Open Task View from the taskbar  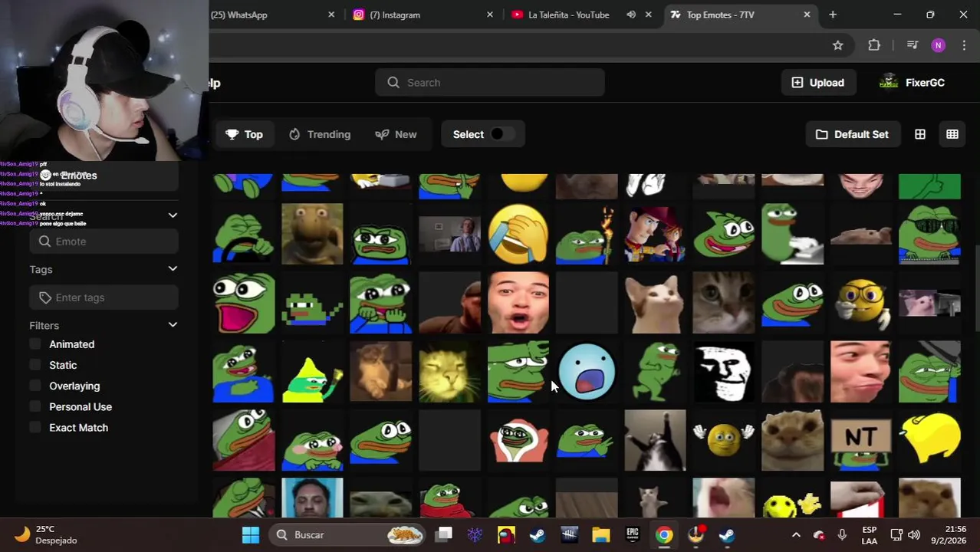(x=444, y=534)
